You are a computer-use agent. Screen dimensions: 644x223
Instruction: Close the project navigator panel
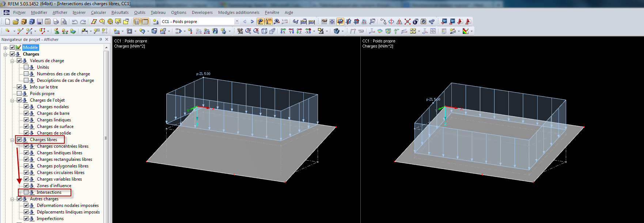click(x=107, y=39)
